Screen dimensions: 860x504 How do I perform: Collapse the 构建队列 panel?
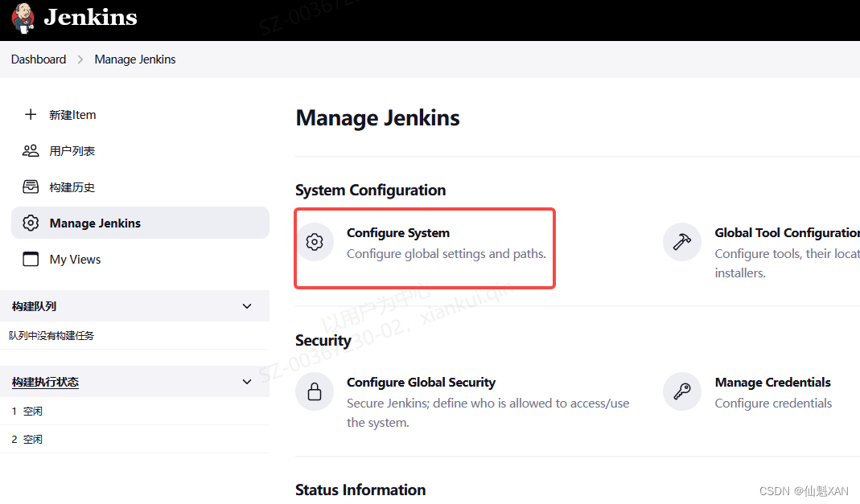tap(247, 305)
